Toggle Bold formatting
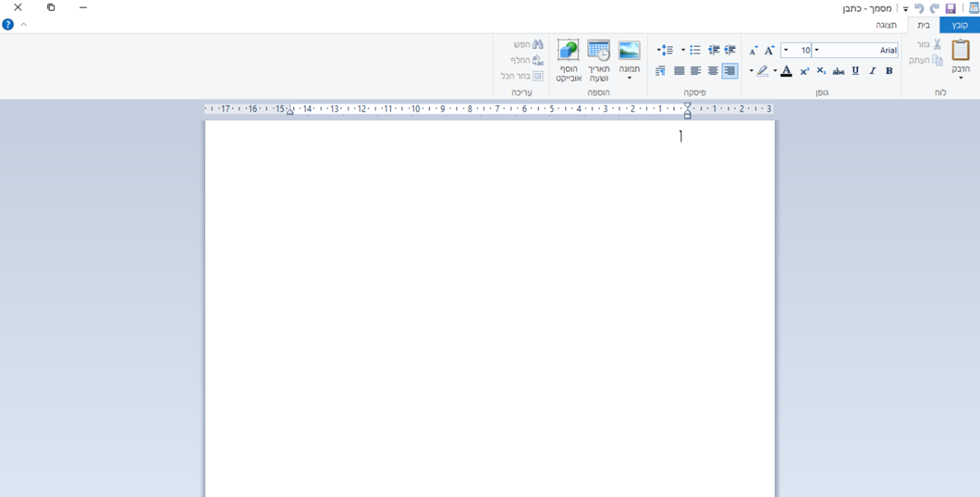The width and height of the screenshot is (980, 497). coord(889,71)
